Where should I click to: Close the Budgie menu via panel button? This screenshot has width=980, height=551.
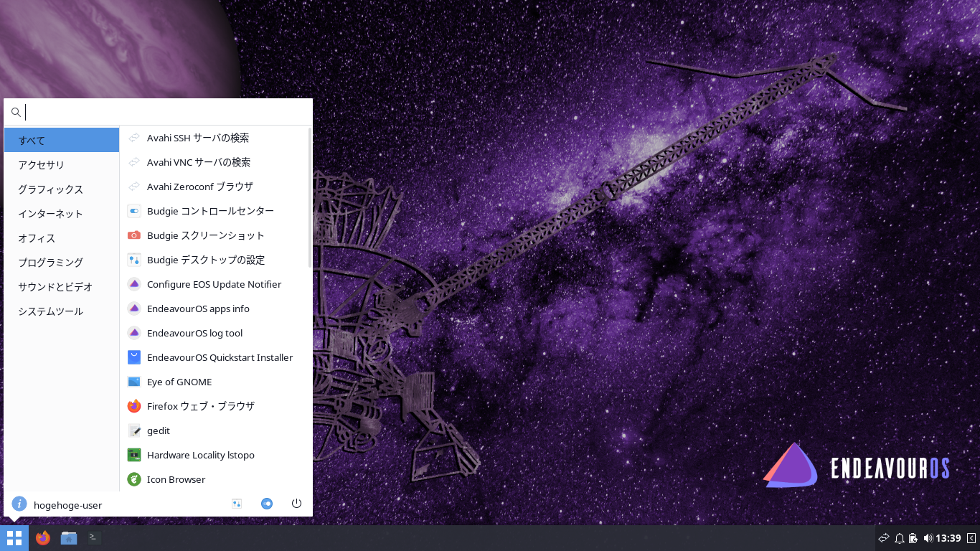[x=14, y=538]
